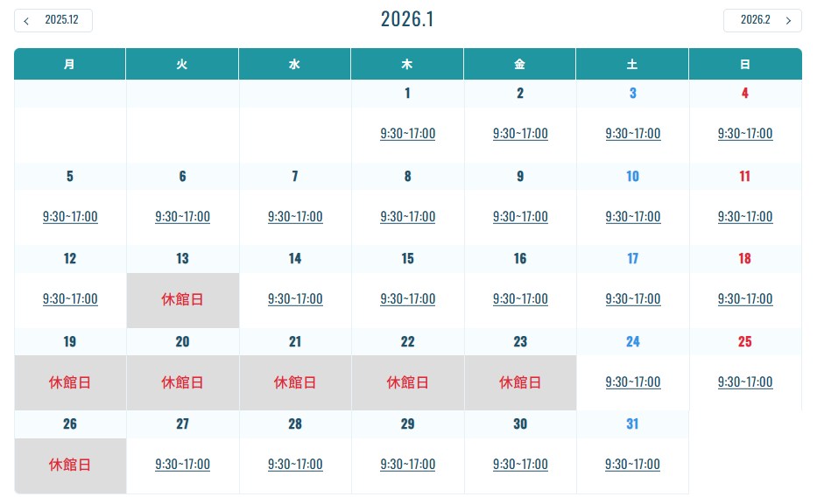Click the 休館日 cell on January 13
Screen dimensions: 817x504
pos(182,299)
